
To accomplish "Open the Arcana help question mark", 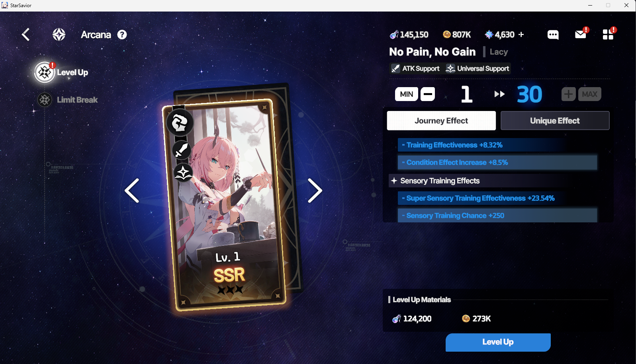I will click(122, 35).
